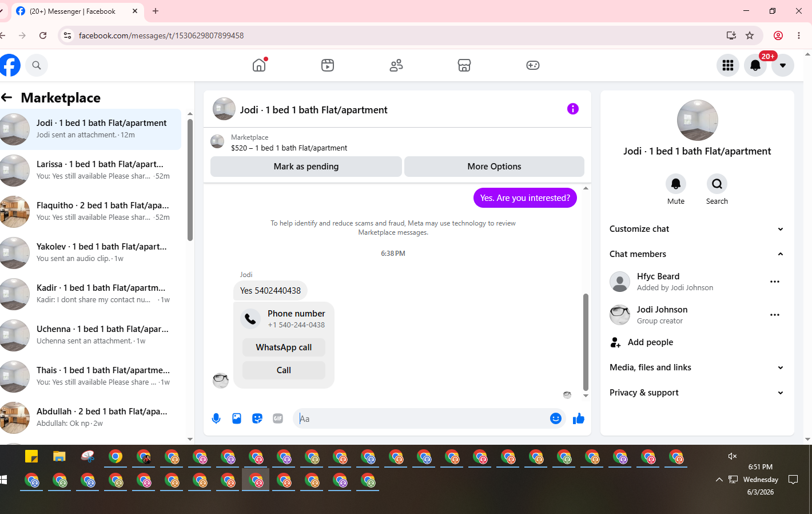Click the chat messages scrollbar thumb
The width and height of the screenshot is (812, 514).
tap(586, 342)
